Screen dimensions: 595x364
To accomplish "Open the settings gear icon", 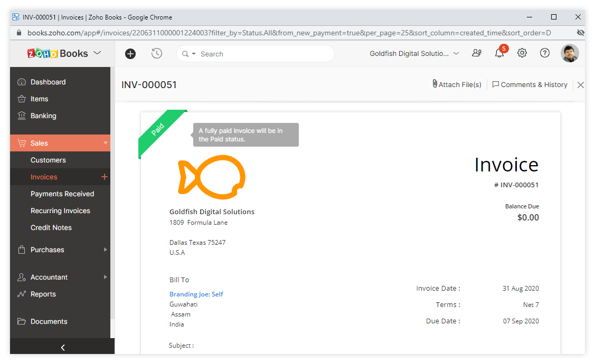I will tap(522, 53).
